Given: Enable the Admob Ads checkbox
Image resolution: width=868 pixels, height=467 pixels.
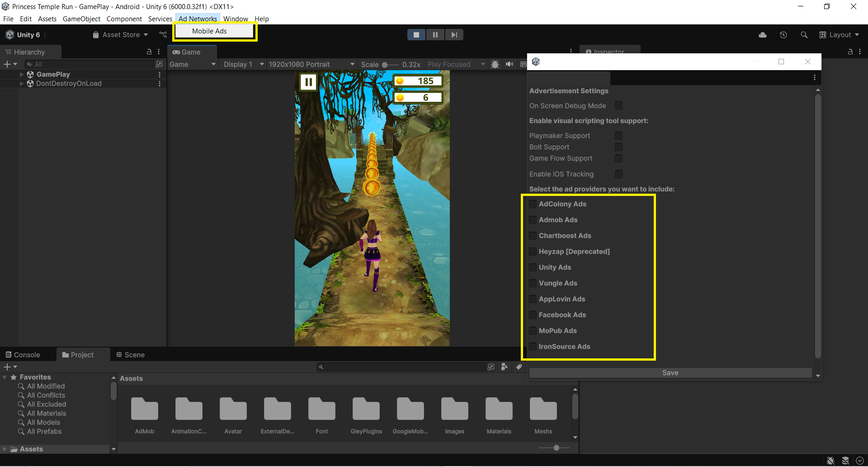Looking at the screenshot, I should coord(533,220).
